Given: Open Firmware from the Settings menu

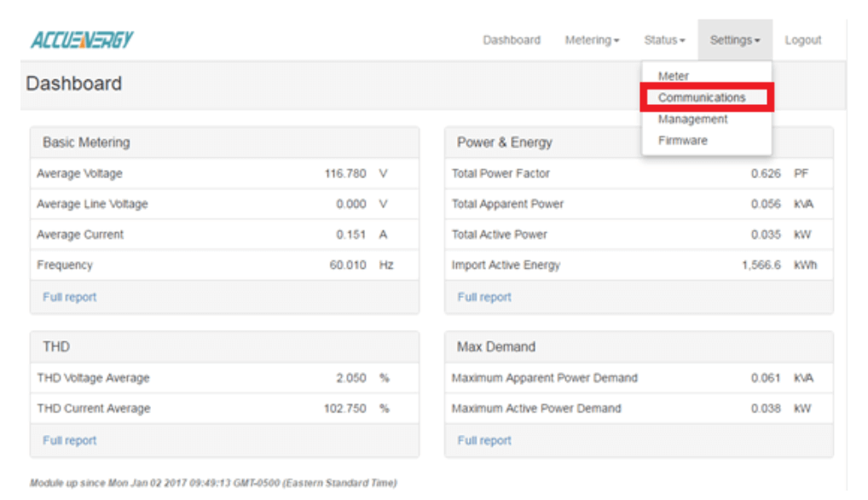Looking at the screenshot, I should (x=683, y=141).
